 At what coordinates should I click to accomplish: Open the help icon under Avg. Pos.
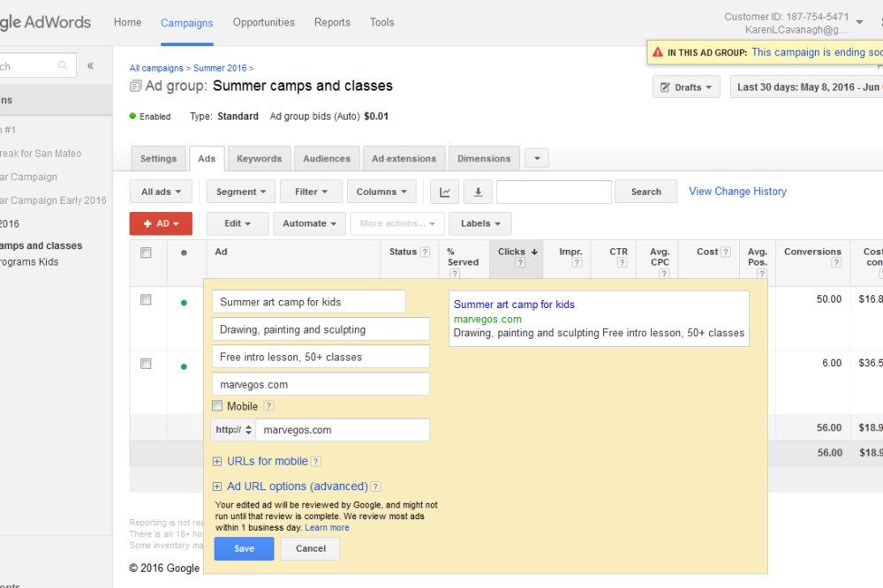[762, 274]
